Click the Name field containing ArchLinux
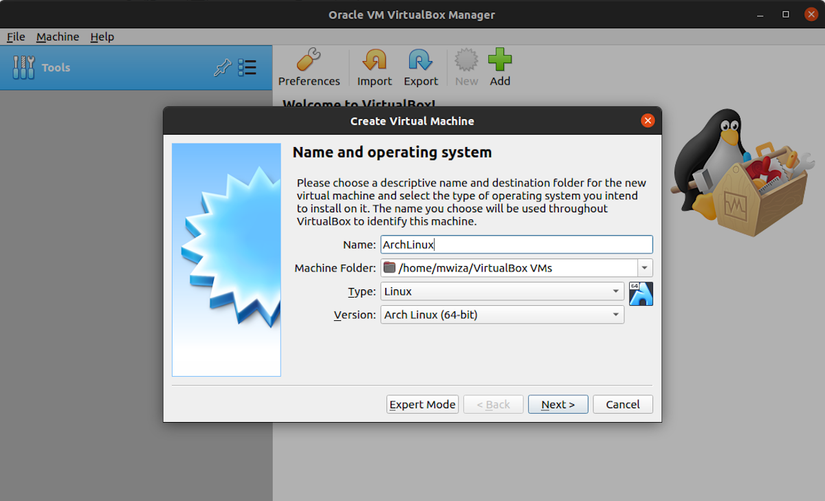 pos(516,244)
